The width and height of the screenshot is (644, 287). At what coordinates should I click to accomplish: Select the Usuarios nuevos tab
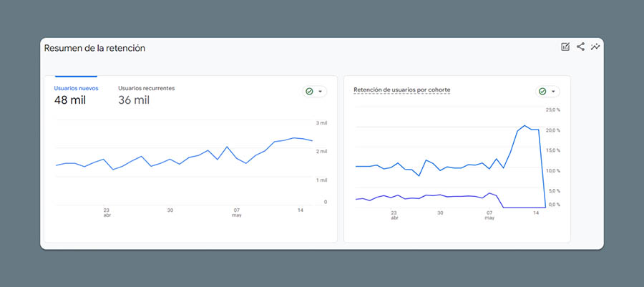(x=76, y=88)
